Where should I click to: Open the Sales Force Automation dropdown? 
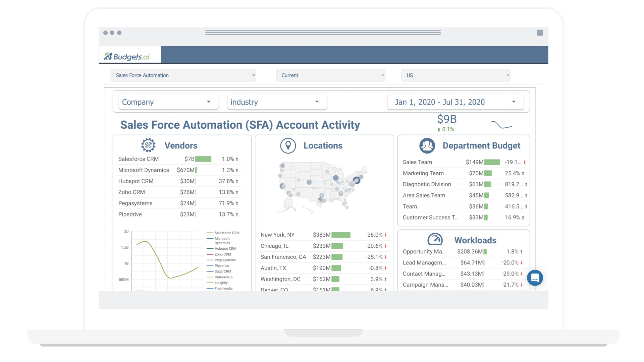coord(183,75)
